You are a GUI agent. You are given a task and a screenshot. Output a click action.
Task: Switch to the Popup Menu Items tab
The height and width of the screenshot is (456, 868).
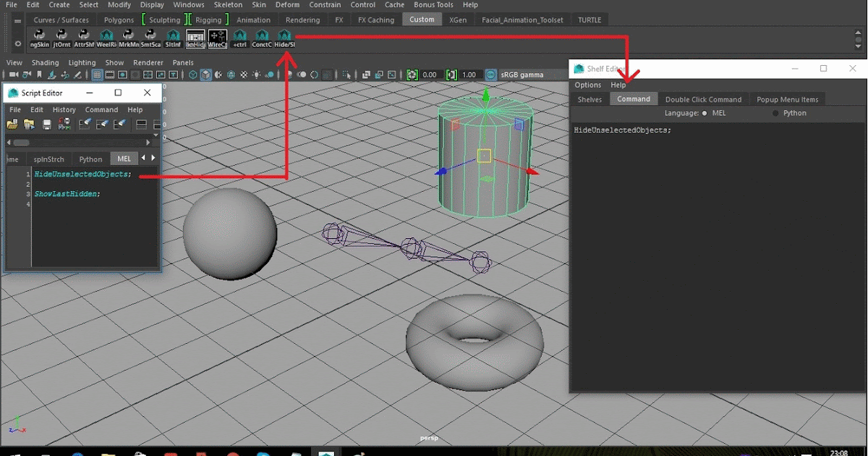click(x=787, y=98)
